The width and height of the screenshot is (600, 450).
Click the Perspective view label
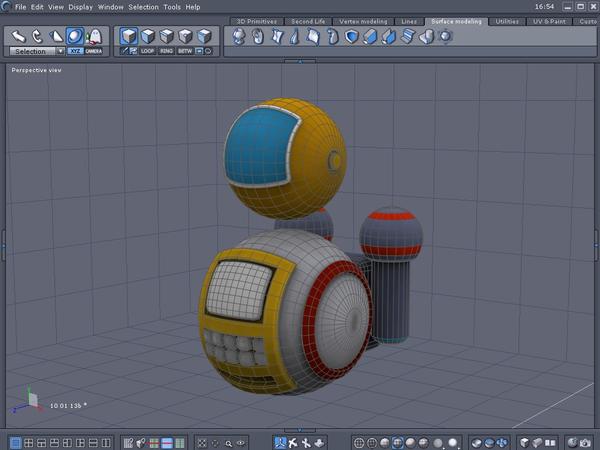click(x=36, y=70)
